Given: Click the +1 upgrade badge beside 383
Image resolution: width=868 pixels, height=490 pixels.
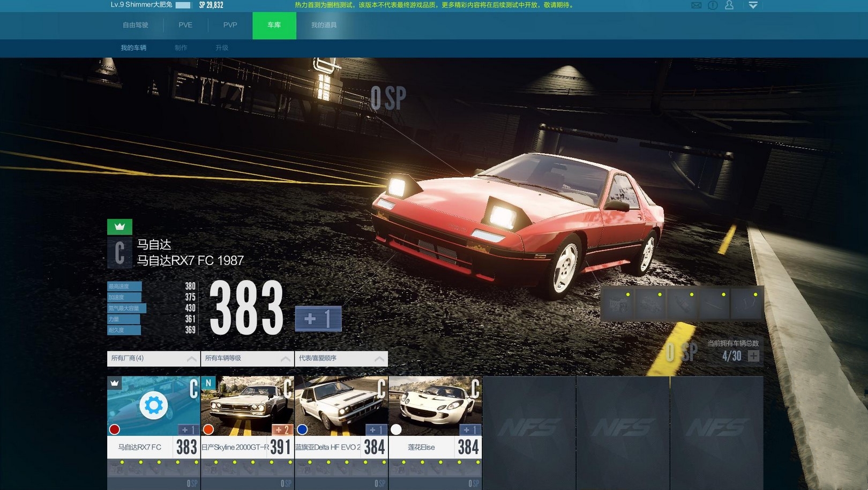Looking at the screenshot, I should pos(318,319).
